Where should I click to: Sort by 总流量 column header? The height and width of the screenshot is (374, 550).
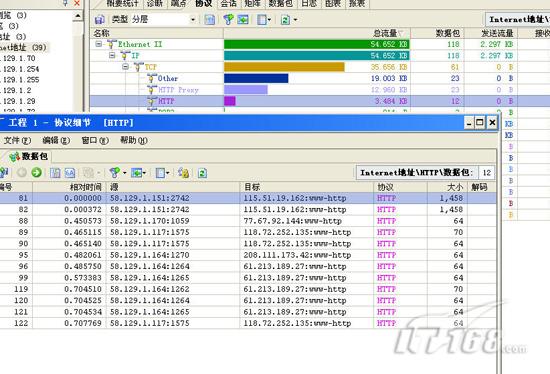[385, 33]
